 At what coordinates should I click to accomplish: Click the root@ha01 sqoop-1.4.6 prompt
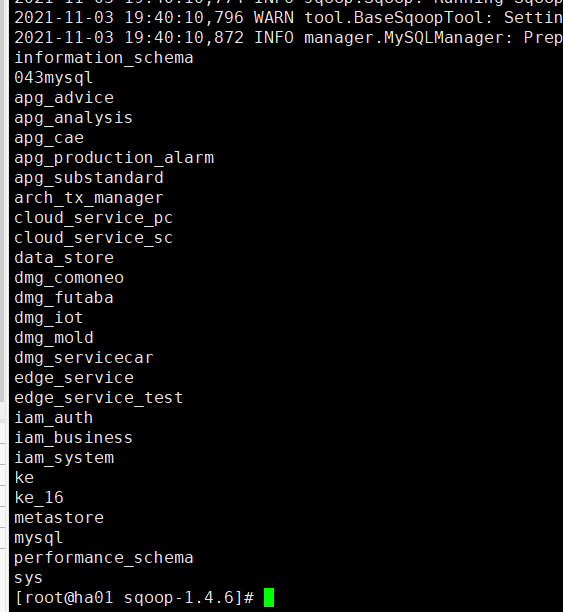tap(134, 598)
